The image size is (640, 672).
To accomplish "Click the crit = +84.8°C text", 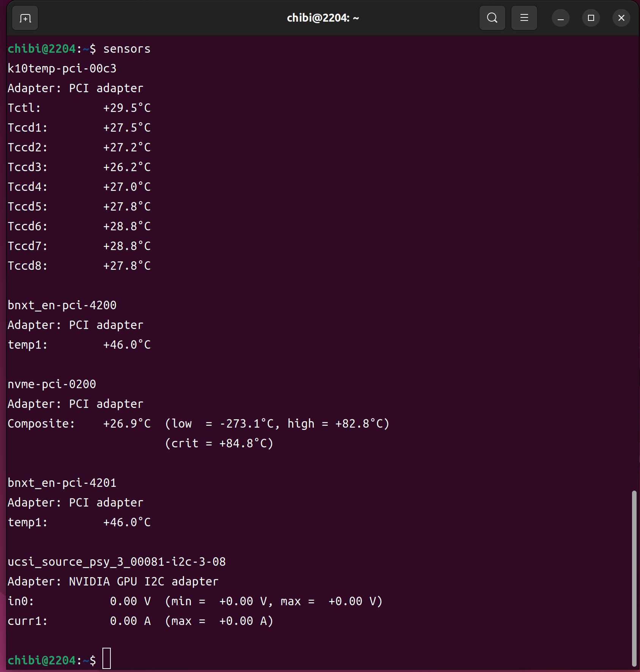I will [x=219, y=444].
